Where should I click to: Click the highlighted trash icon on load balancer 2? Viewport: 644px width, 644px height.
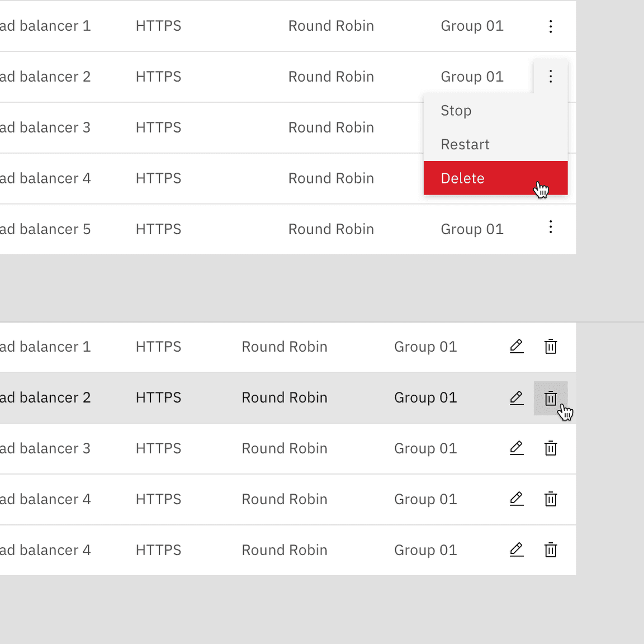(551, 397)
